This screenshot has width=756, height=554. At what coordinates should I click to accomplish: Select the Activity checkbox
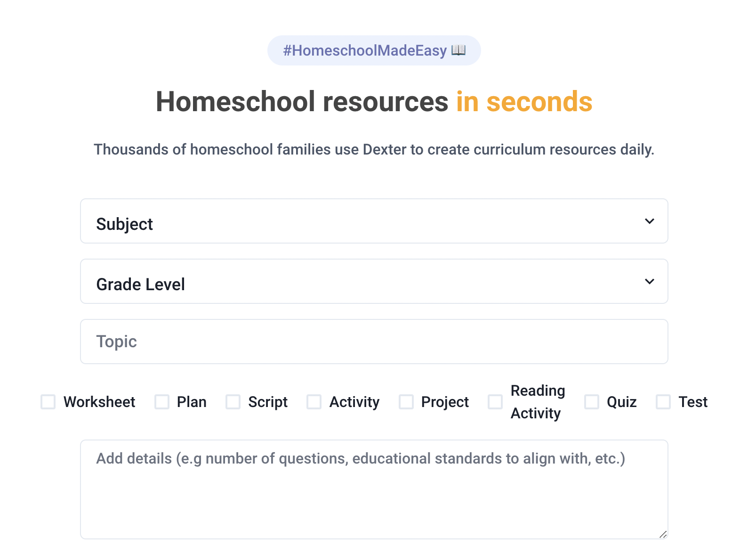click(x=314, y=402)
